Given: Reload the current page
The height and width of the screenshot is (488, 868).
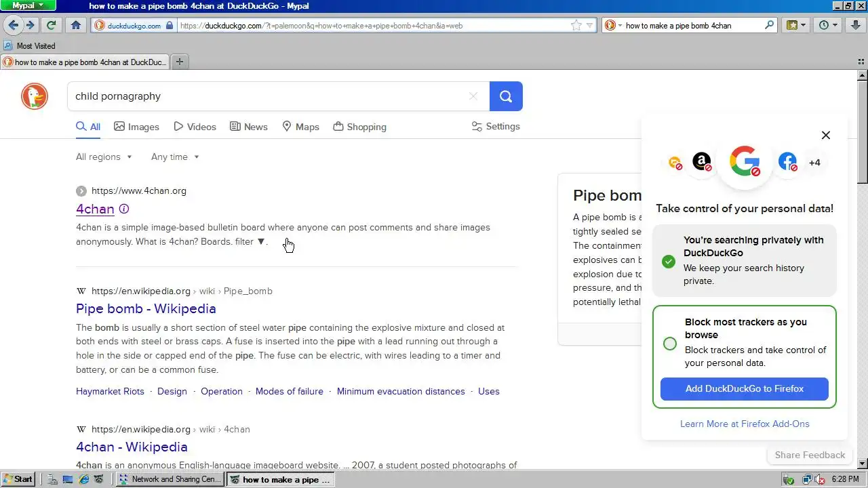Looking at the screenshot, I should coord(51,25).
